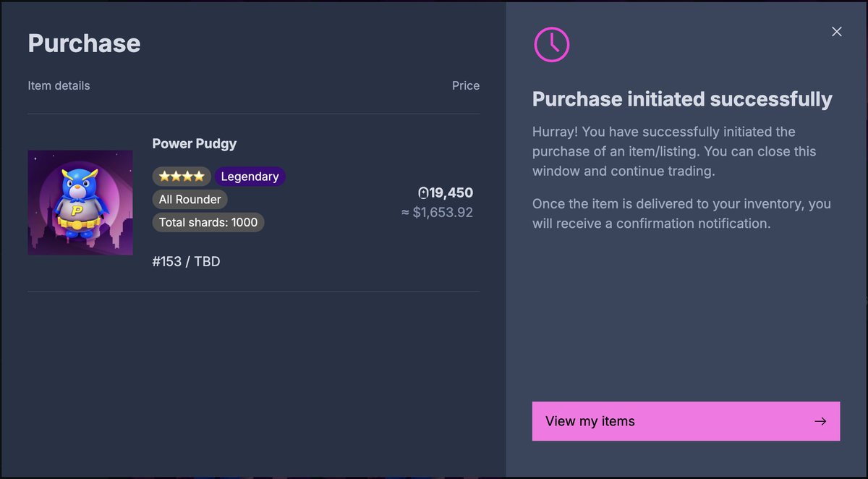The height and width of the screenshot is (479, 868).
Task: Click the #153 / TBD serial text
Action: coord(187,261)
